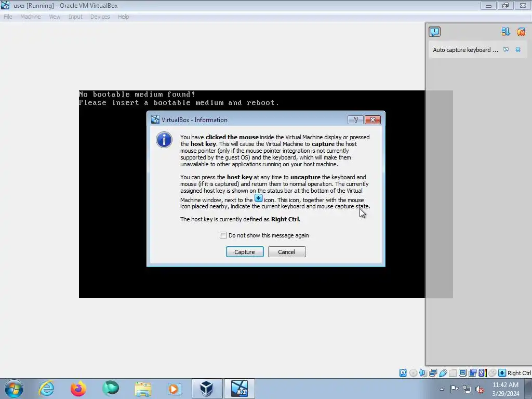Open the Machine menu
This screenshot has height=399, width=532.
pos(31,17)
